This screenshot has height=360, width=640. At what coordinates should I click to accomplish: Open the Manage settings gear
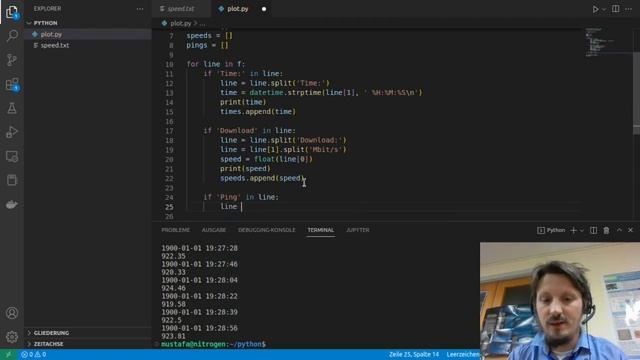point(12,337)
